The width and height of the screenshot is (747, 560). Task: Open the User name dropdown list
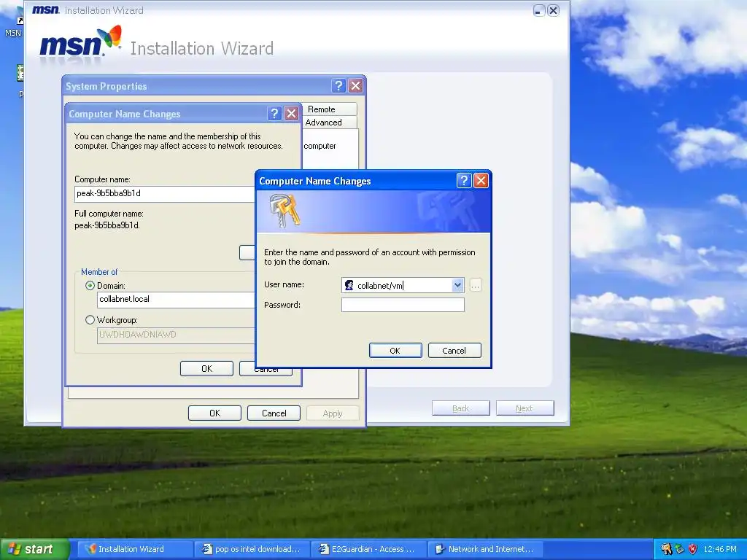(457, 285)
